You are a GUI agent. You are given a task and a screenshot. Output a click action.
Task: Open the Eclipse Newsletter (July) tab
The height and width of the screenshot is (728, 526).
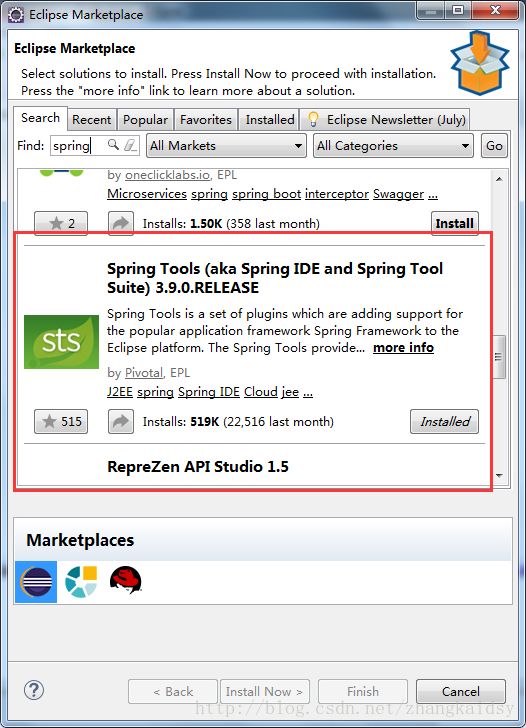point(385,120)
